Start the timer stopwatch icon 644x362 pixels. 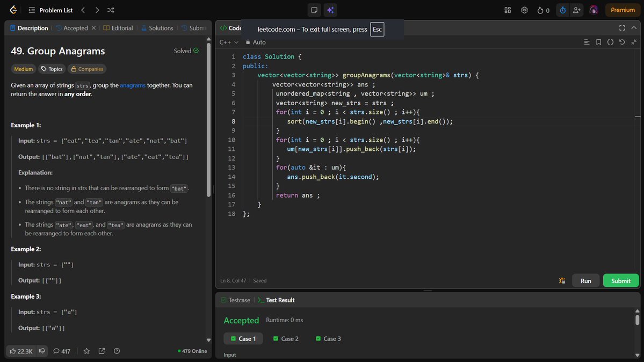563,10
